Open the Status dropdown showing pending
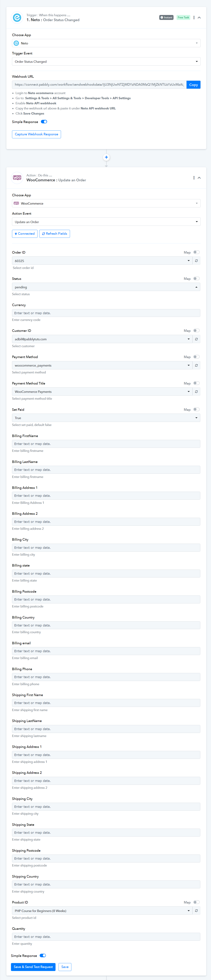The height and width of the screenshot is (980, 211). pyautogui.click(x=106, y=287)
